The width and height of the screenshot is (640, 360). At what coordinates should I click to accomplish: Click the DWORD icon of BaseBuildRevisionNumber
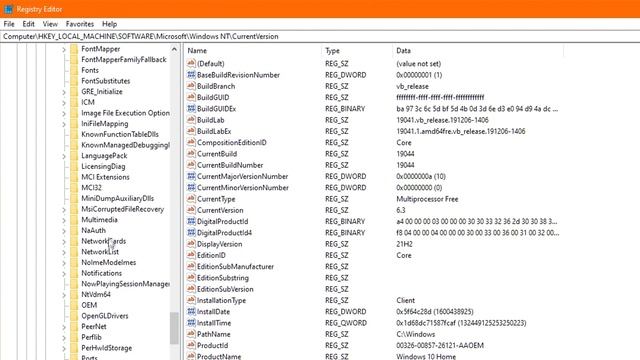coord(191,75)
